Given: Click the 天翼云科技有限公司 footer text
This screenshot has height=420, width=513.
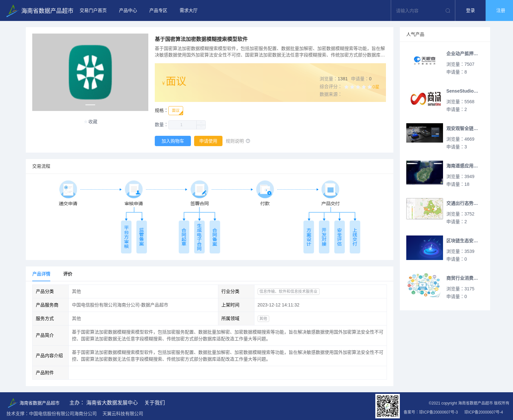Looking at the screenshot, I should 123,414.
